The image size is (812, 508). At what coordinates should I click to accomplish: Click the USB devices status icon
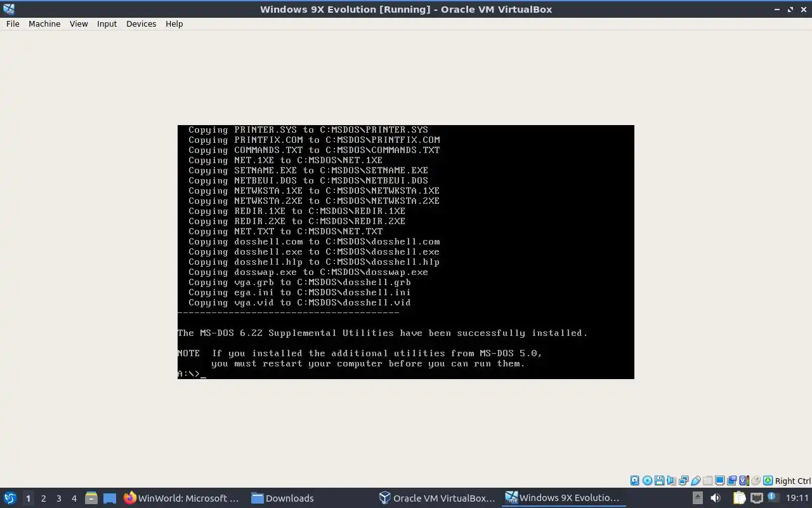coord(696,481)
